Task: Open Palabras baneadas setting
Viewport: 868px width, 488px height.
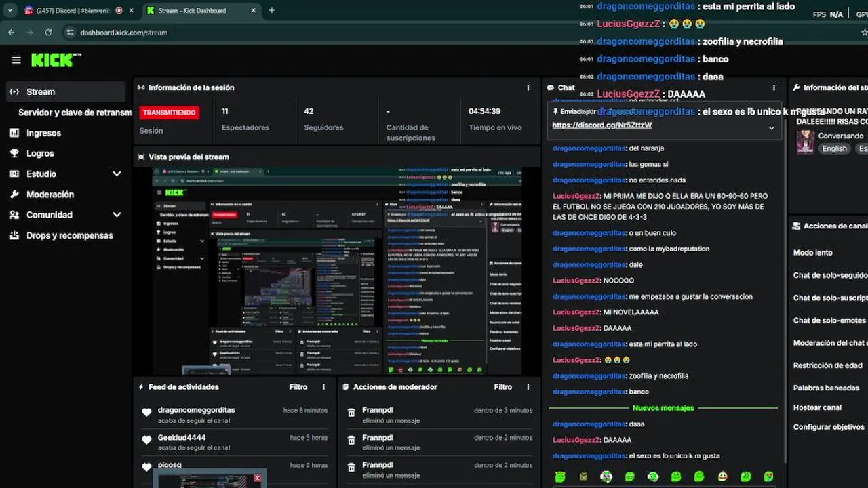Action: (826, 388)
